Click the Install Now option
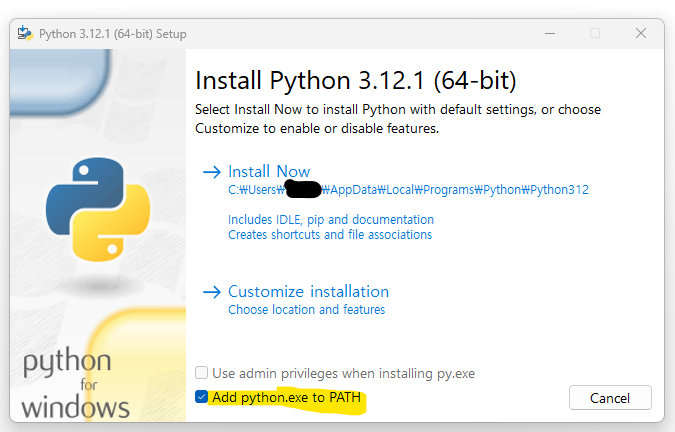Image resolution: width=675 pixels, height=432 pixels. click(x=269, y=172)
